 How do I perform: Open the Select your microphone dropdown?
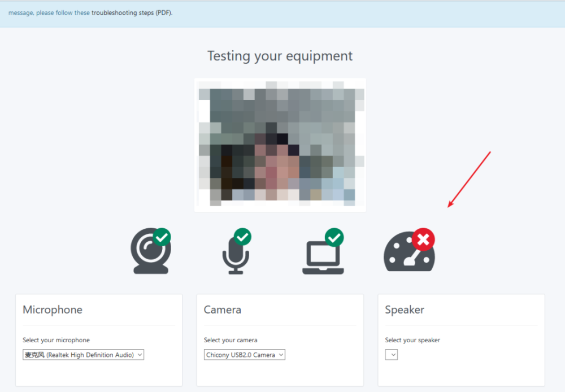(83, 355)
